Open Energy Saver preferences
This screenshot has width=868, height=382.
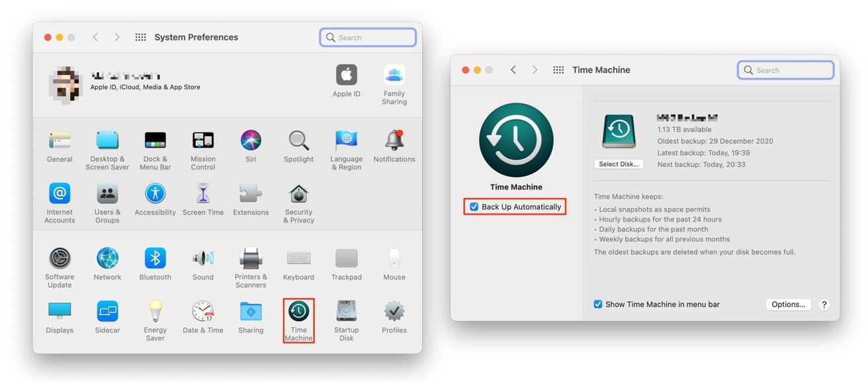(x=155, y=311)
